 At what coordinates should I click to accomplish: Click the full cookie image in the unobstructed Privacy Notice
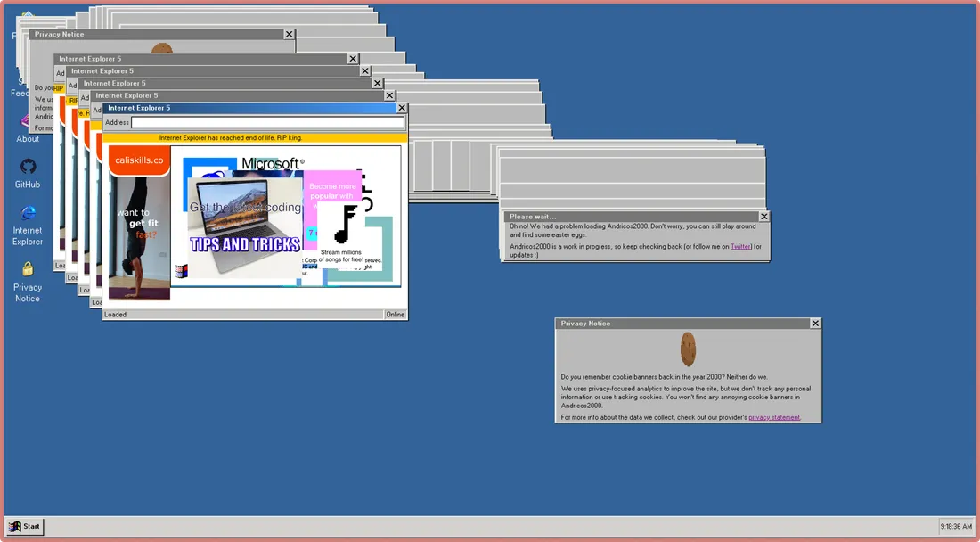pos(688,349)
